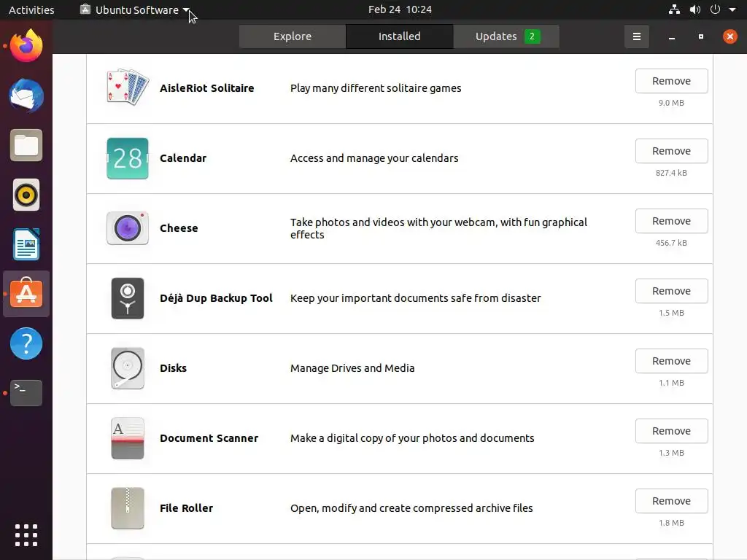747x560 pixels.
Task: Click the File Roller archive icon
Action: [128, 508]
